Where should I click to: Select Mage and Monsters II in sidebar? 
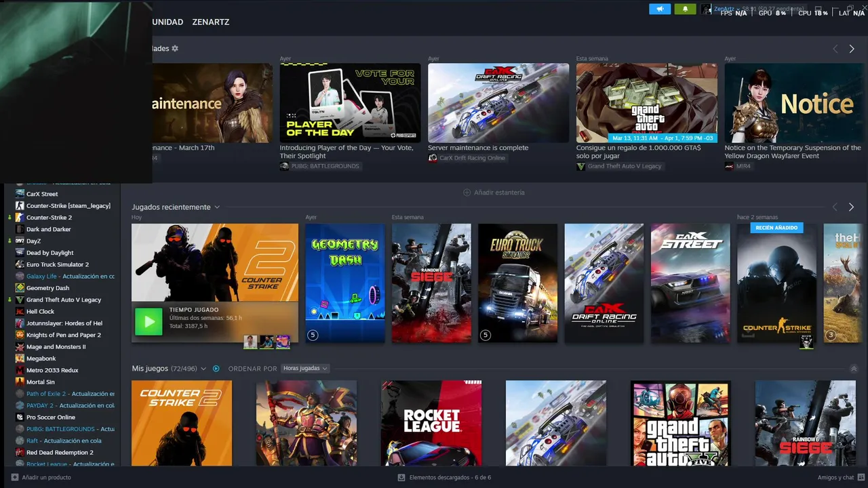(x=56, y=346)
